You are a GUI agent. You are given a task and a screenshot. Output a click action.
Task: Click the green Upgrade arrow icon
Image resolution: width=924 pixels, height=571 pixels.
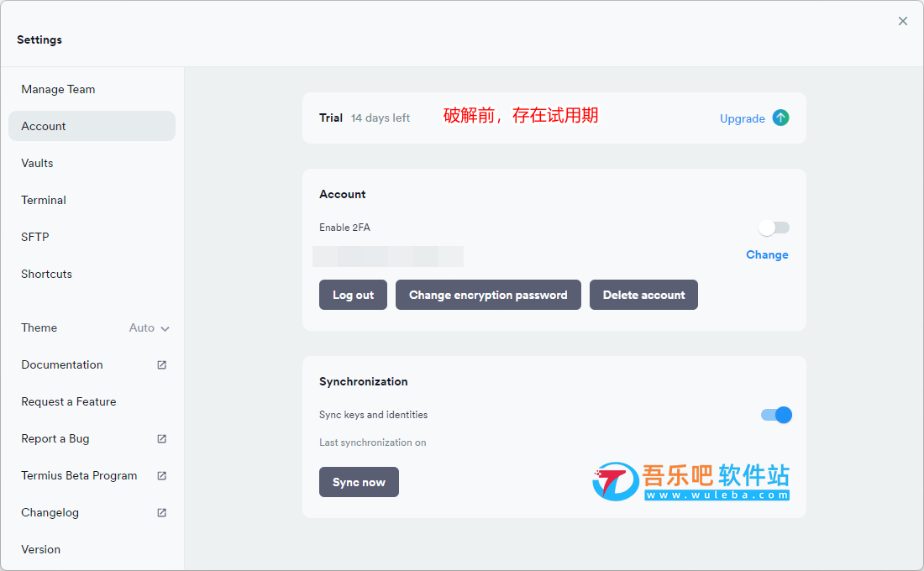point(780,118)
